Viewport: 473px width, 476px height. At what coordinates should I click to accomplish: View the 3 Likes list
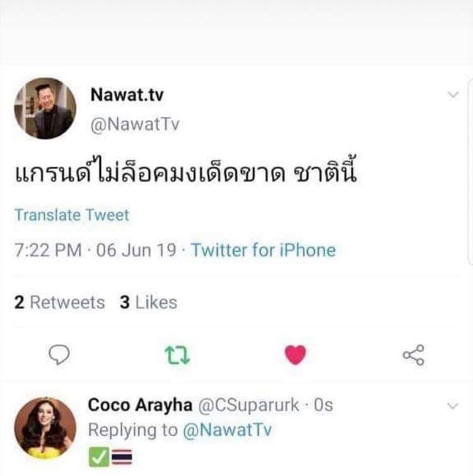click(x=148, y=302)
